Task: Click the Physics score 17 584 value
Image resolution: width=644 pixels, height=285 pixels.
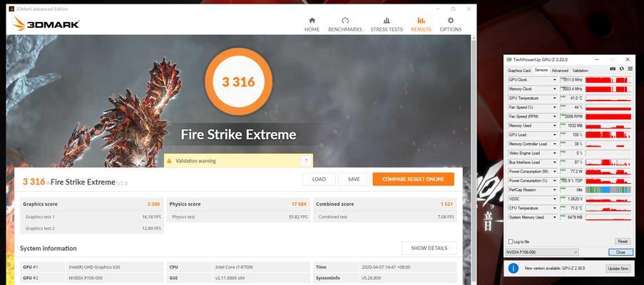Action: [299, 204]
